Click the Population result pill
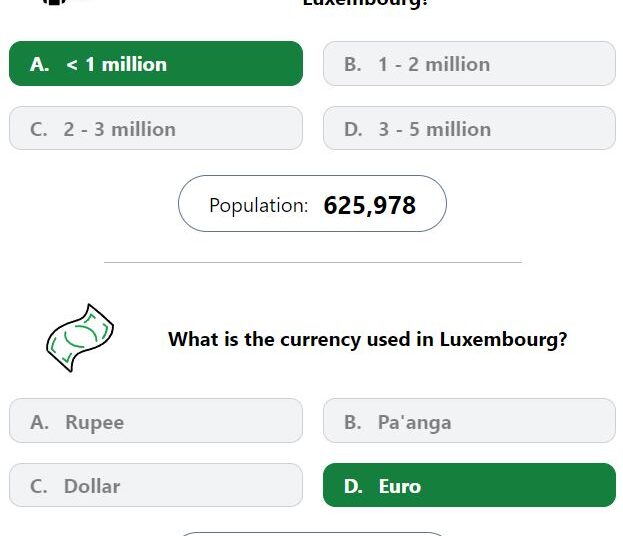The width and height of the screenshot is (623, 536). coord(312,204)
